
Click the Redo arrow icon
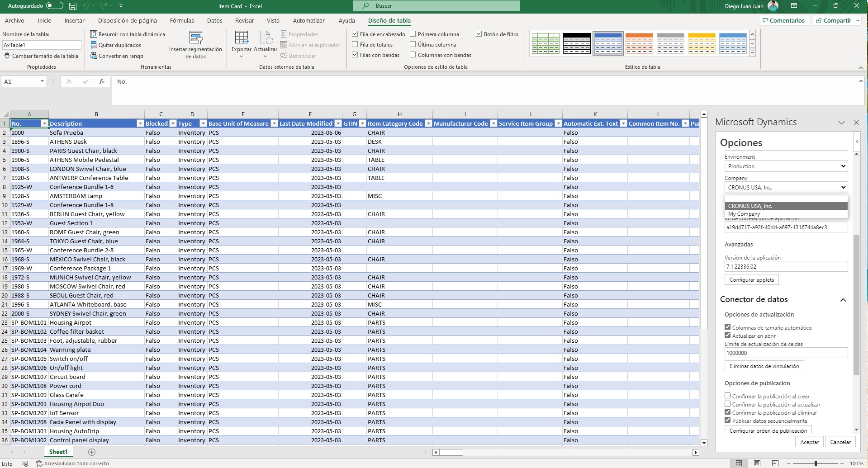tap(103, 6)
